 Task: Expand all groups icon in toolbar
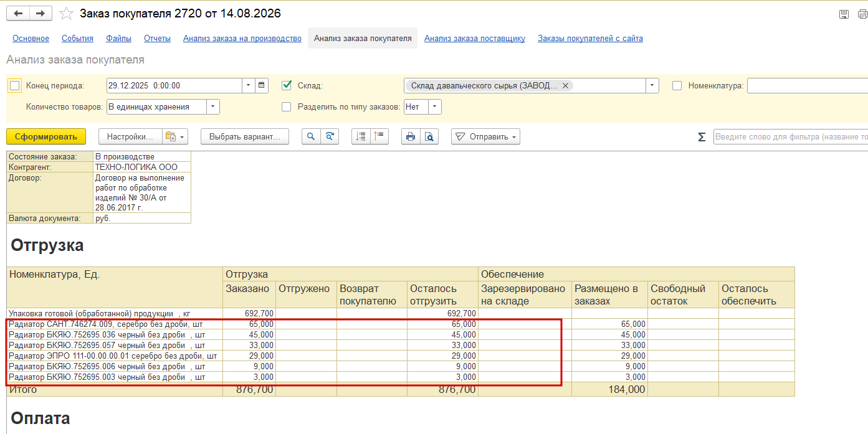click(x=379, y=137)
